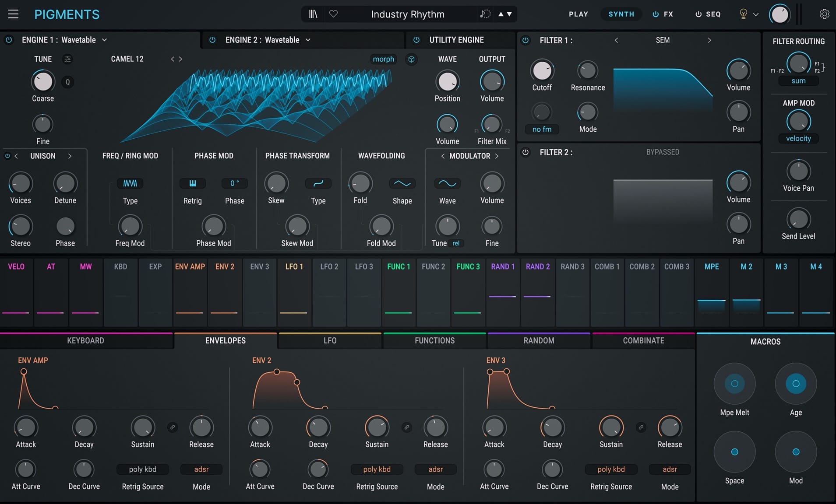Open the preset library browser icon
The width and height of the screenshot is (836, 504).
(313, 14)
